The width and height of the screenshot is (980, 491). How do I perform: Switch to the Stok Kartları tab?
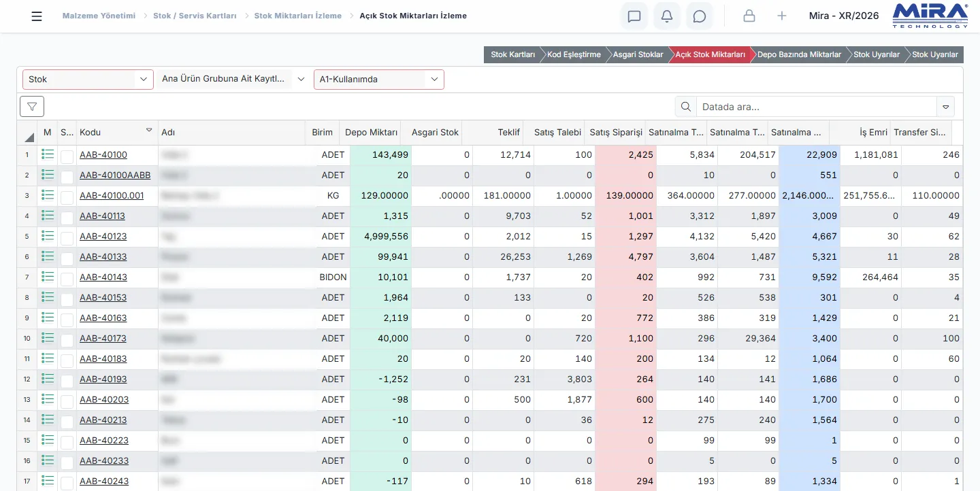coord(512,54)
